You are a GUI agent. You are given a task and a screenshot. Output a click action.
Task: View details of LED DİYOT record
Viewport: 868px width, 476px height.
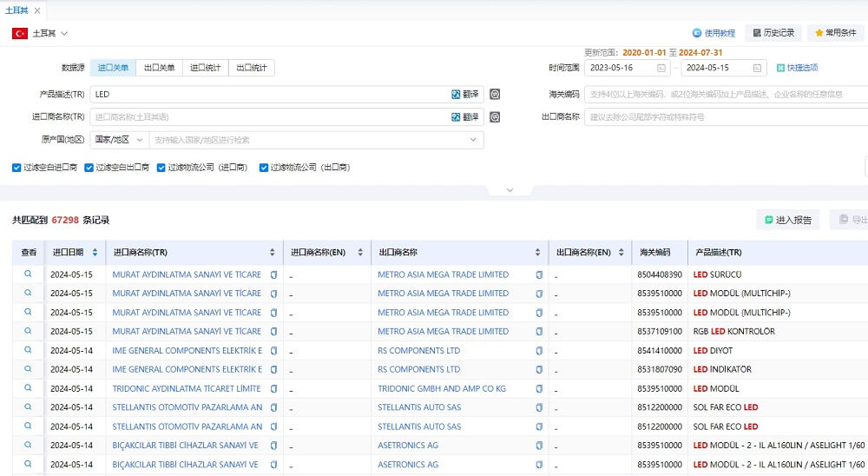point(28,350)
